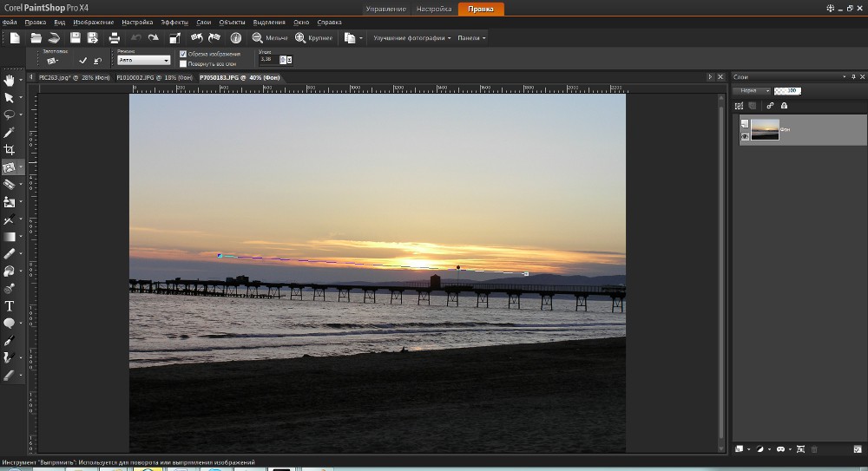Click the Print icon in toolbar
Image resolution: width=868 pixels, height=471 pixels.
pyautogui.click(x=114, y=38)
